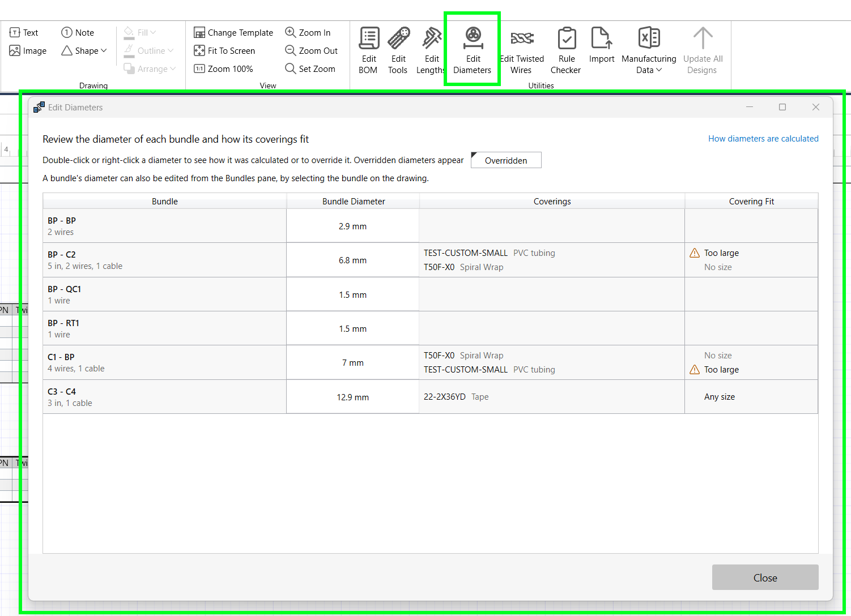Click the C3 - C4 bundle name
This screenshot has width=851, height=616.
point(62,391)
